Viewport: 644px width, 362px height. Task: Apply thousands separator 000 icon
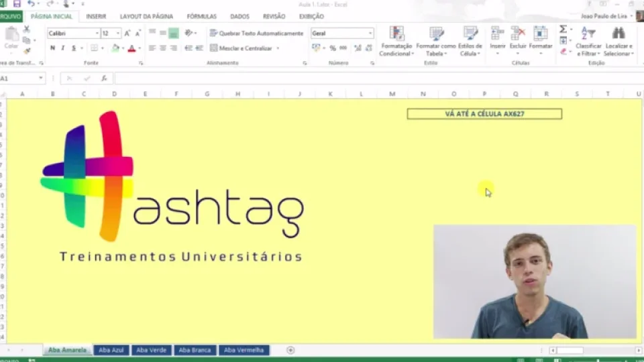343,48
